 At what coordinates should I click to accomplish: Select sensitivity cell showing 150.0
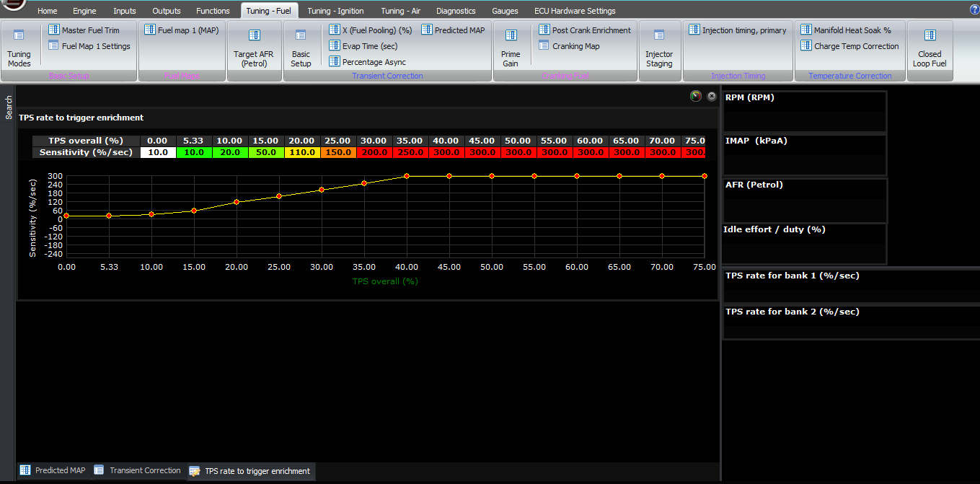338,152
